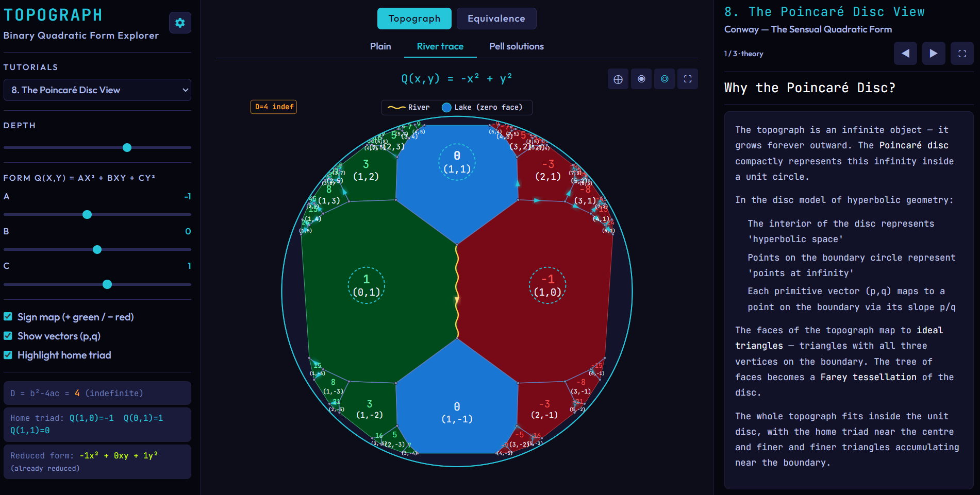This screenshot has height=495, width=980.
Task: Disable the Sign map checkbox
Action: (x=7, y=317)
